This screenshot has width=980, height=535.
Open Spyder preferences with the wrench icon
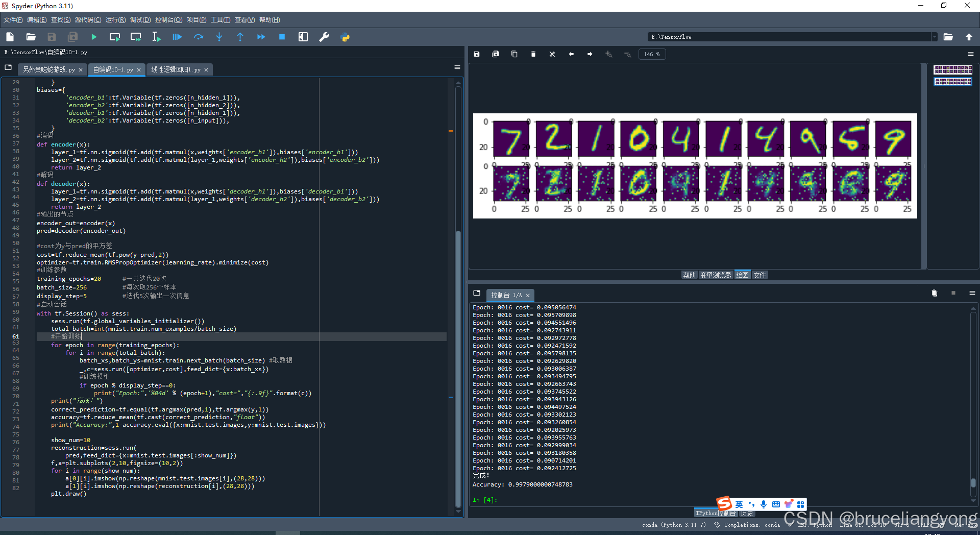(324, 37)
